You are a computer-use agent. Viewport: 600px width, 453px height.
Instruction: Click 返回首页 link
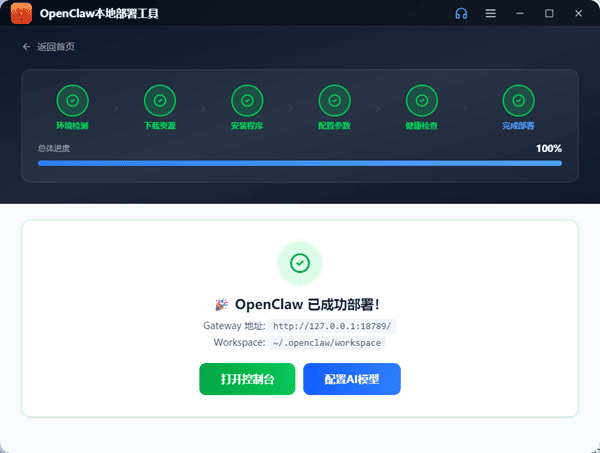55,47
